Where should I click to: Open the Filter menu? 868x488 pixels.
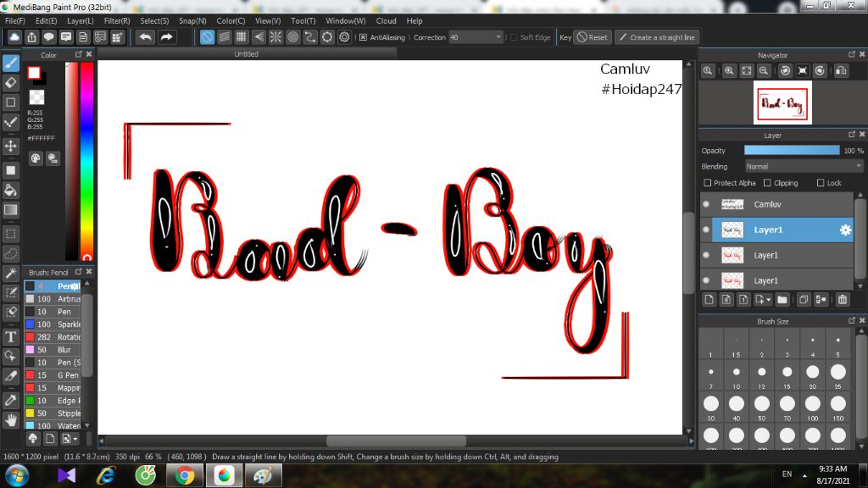pos(117,21)
